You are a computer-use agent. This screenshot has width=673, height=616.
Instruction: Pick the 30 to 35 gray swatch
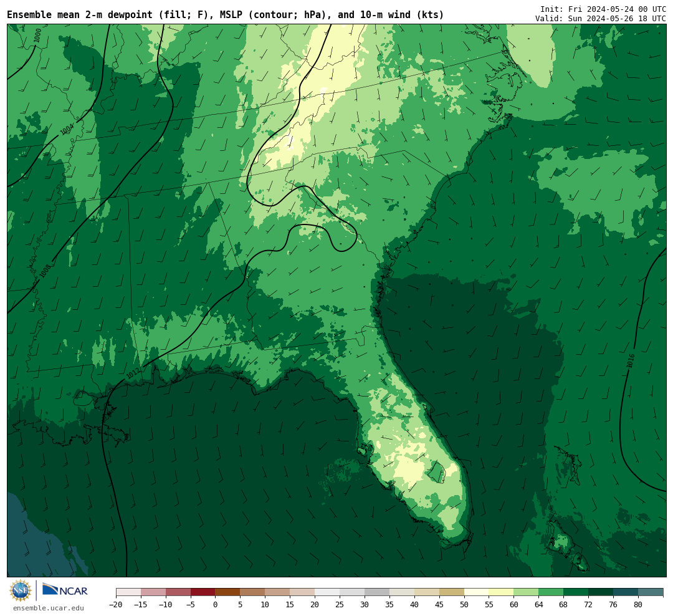point(377,592)
